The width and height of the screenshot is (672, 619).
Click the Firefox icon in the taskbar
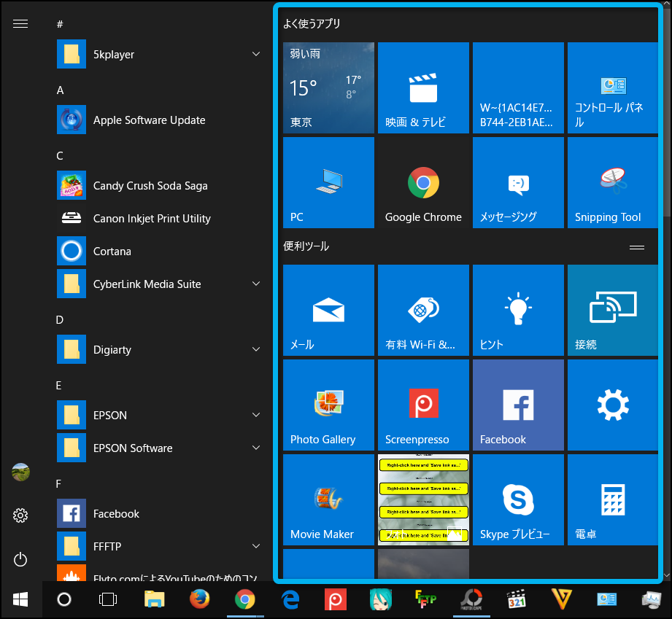pos(199,599)
